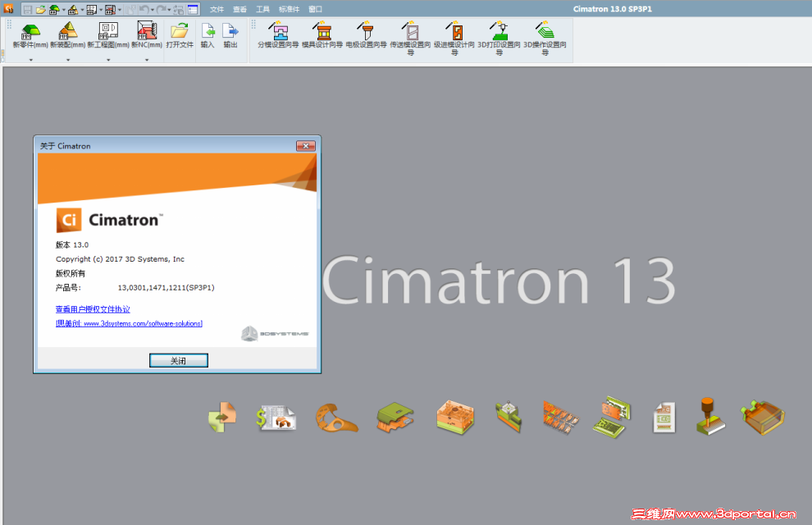Click the small new assembly icon in quick access bar
This screenshot has width=812, height=525.
click(x=72, y=9)
